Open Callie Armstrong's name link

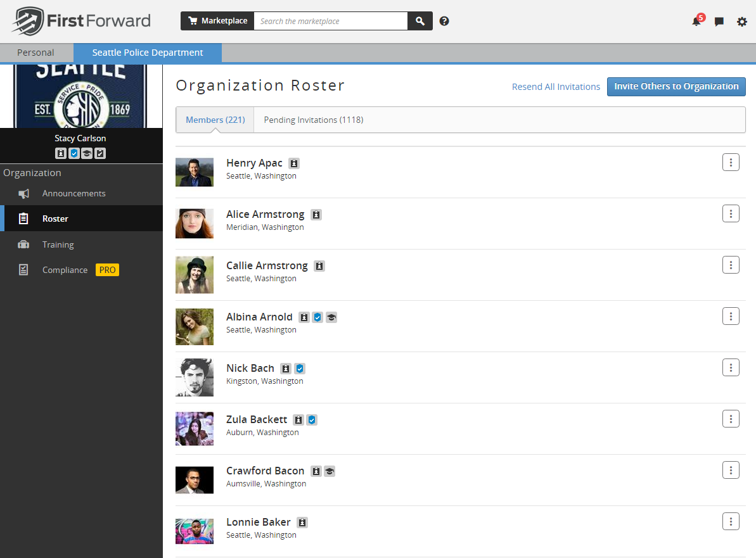click(267, 265)
